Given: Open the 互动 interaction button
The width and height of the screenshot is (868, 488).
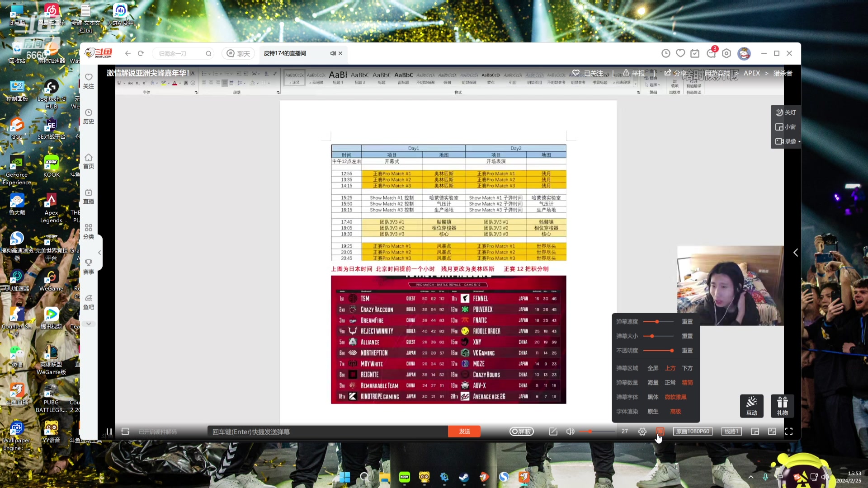Looking at the screenshot, I should (x=752, y=406).
